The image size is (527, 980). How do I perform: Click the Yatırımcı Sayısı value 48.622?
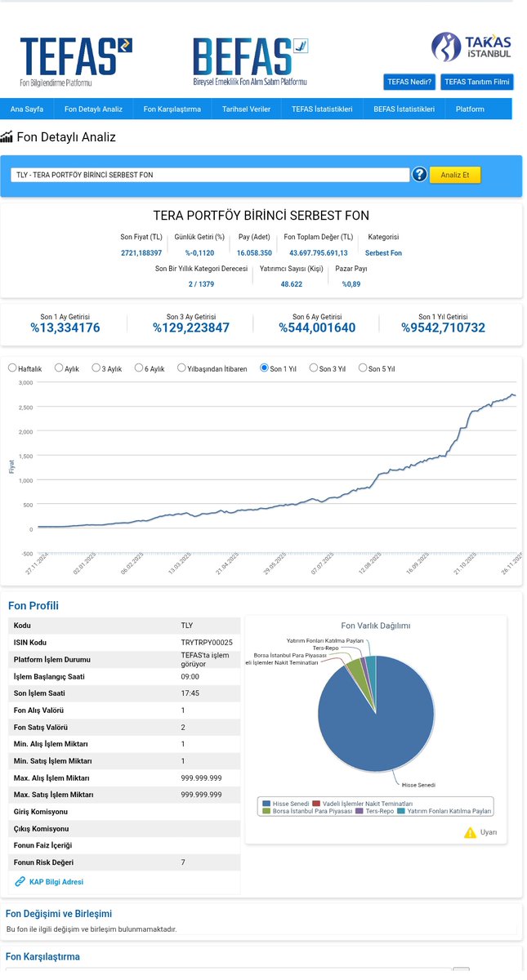(x=291, y=284)
